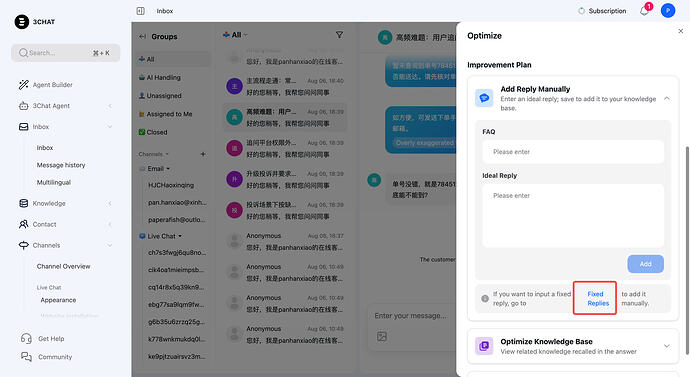
Task: Collapse the Add Reply Manually section
Action: pos(667,99)
